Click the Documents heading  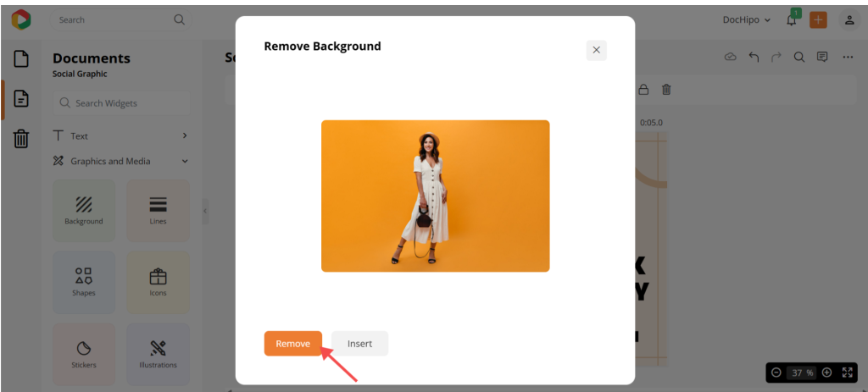(x=92, y=58)
